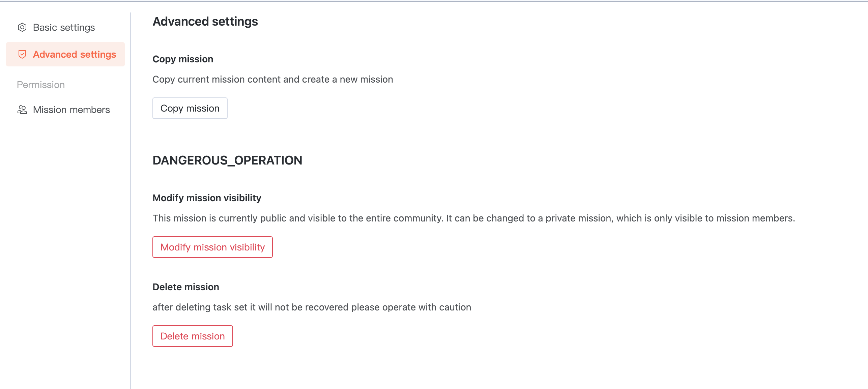The width and height of the screenshot is (868, 389).
Task: Select Advanced settings in the sidebar
Action: (74, 54)
